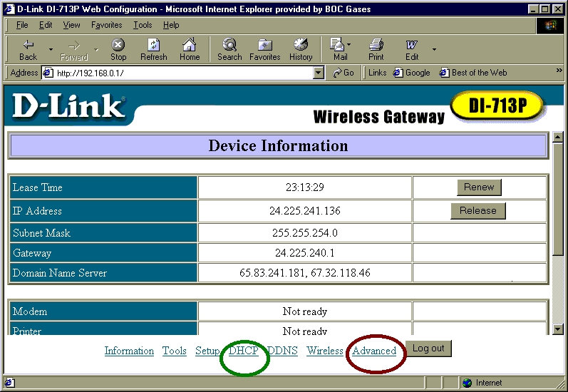Screen dimensions: 568x392
Task: Click the address bar URL field
Action: (x=178, y=73)
